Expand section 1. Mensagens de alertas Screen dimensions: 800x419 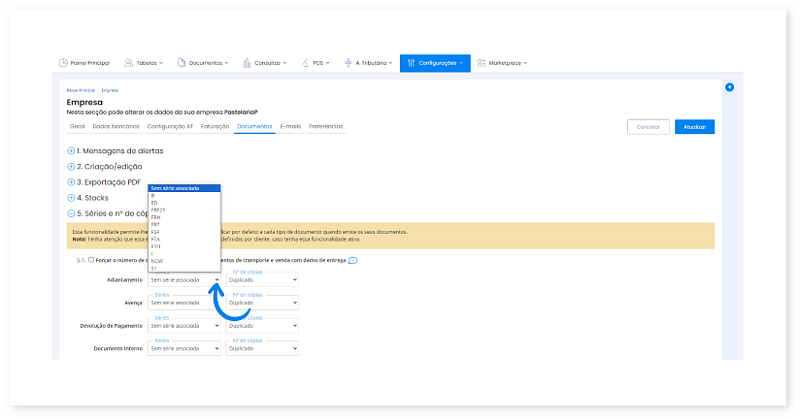point(71,151)
